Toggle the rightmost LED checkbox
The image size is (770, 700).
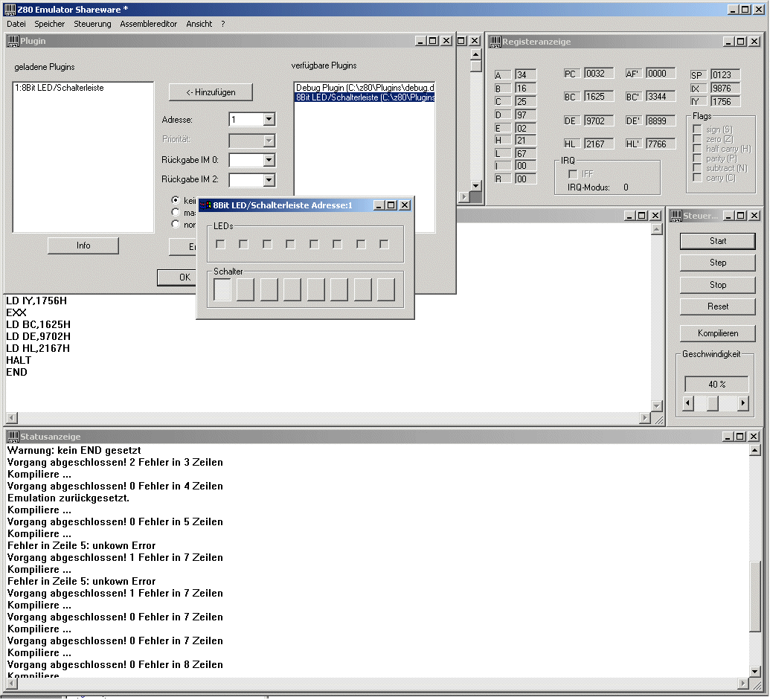point(385,245)
